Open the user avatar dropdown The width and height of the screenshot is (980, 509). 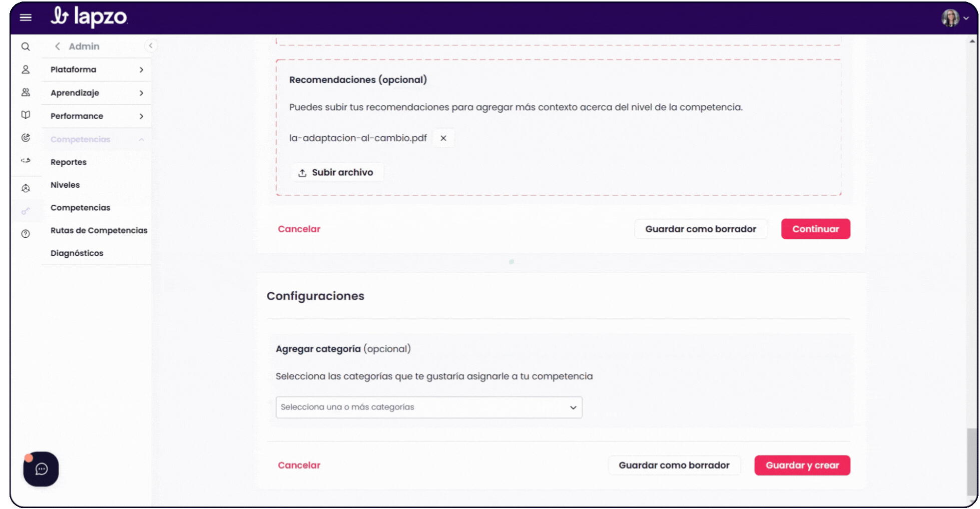click(x=955, y=18)
